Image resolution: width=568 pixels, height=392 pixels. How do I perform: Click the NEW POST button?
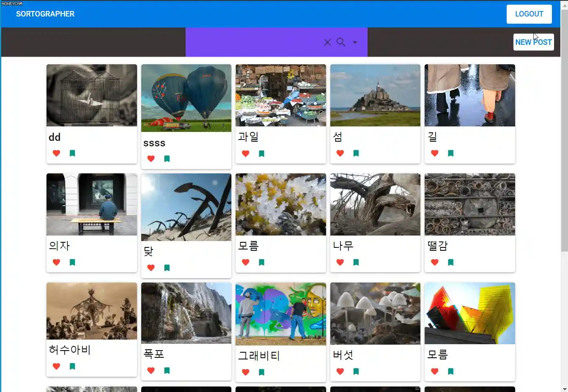pyautogui.click(x=533, y=42)
